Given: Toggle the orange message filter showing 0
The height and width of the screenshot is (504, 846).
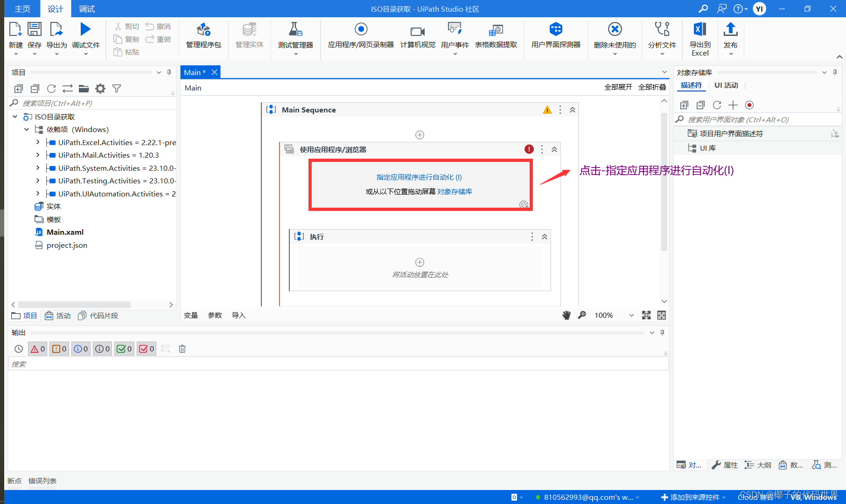Looking at the screenshot, I should (59, 349).
